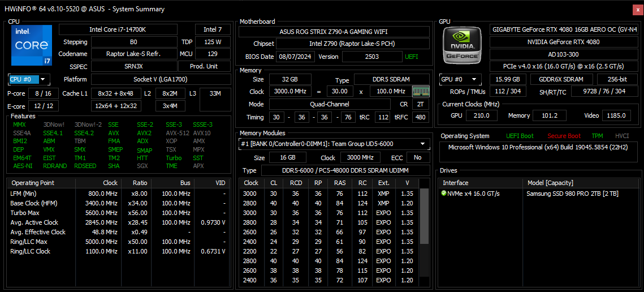Screen dimensions: 644x292
Task: Click the P-core 8 / 16 field
Action: (x=43, y=94)
